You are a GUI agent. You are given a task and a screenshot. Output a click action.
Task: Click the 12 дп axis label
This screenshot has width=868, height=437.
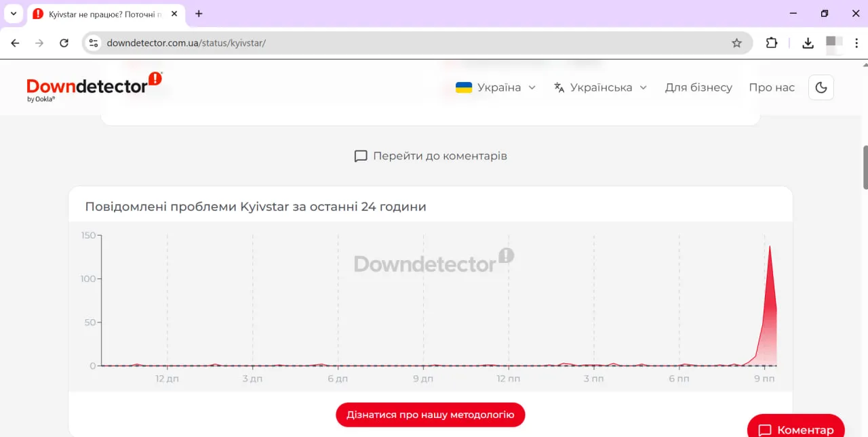[167, 379]
